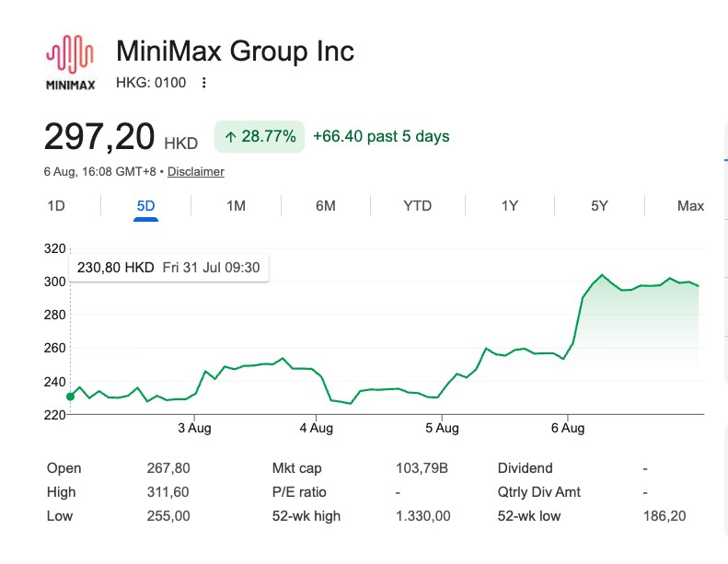This screenshot has width=728, height=564.
Task: Switch to the 6M range tab
Action: [x=326, y=206]
